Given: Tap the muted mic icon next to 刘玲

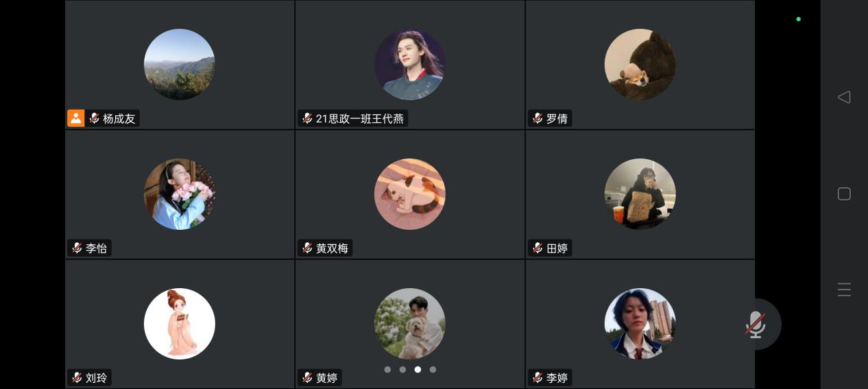Looking at the screenshot, I should coord(77,377).
